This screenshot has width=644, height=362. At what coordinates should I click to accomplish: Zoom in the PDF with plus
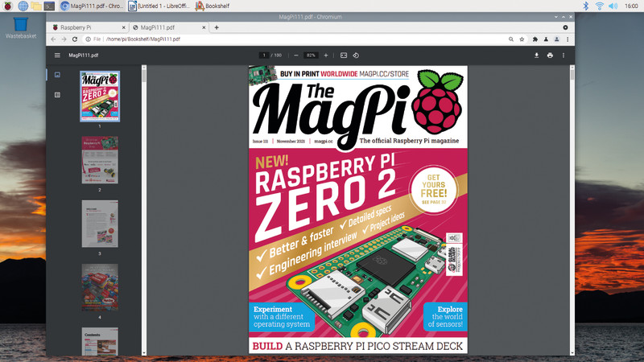point(326,55)
